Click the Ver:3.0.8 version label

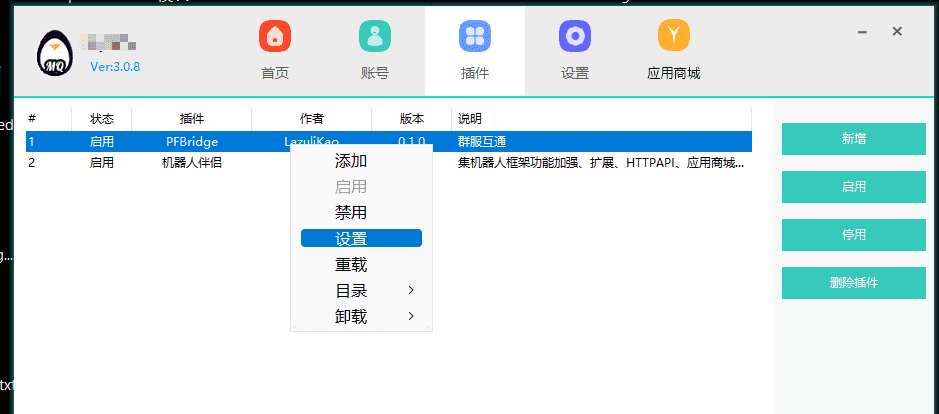(115, 67)
